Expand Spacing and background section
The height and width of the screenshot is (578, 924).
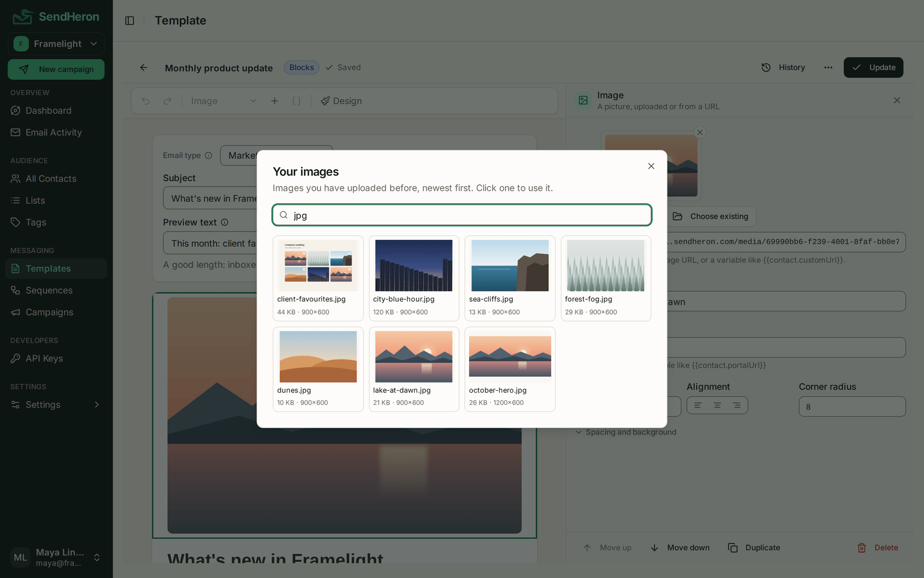point(626,432)
